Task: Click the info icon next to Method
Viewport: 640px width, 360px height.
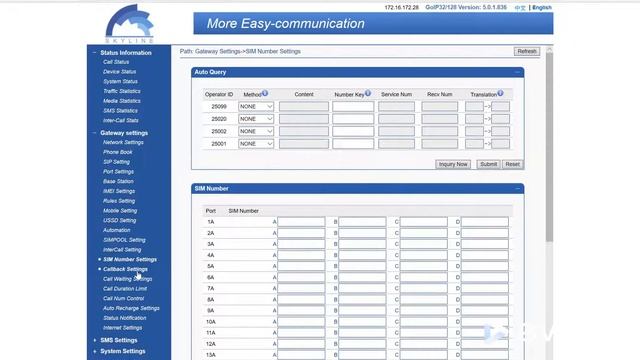Action: click(265, 93)
